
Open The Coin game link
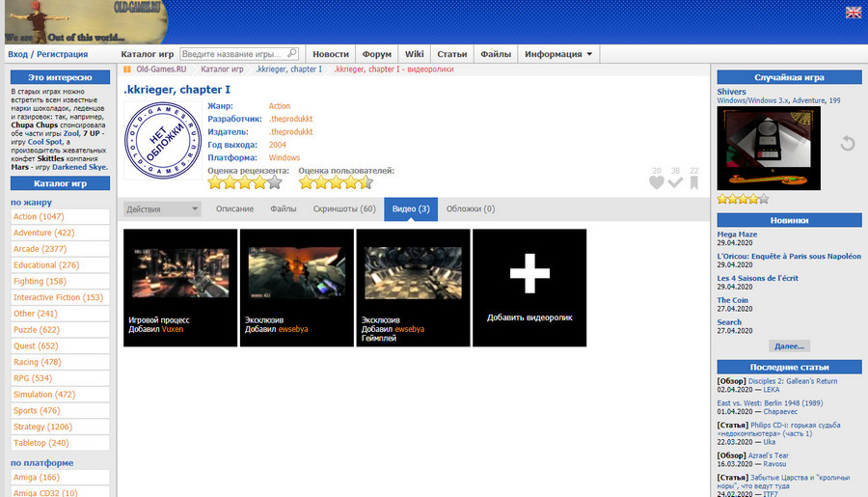(732, 300)
